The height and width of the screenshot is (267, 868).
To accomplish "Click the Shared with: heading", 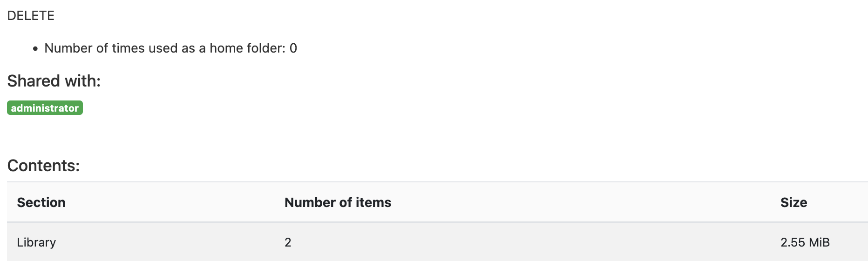I will [x=54, y=81].
